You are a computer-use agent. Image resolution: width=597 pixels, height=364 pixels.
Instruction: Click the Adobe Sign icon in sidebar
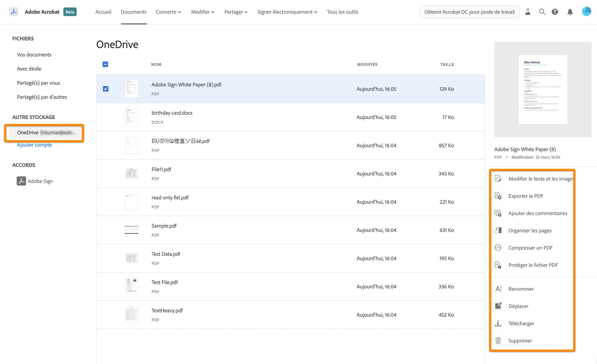tap(21, 181)
